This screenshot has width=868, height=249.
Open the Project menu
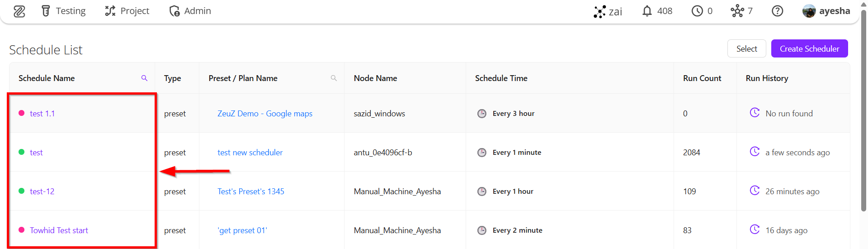point(127,11)
